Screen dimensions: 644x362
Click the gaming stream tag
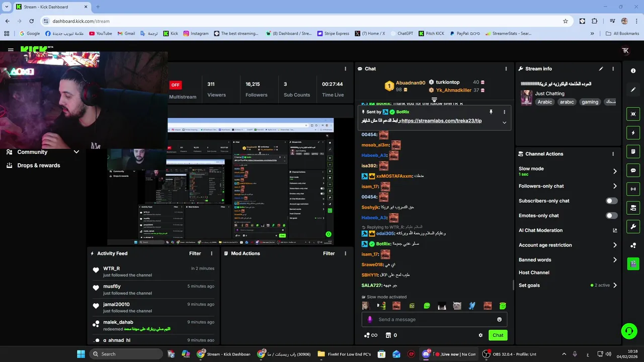(590, 102)
